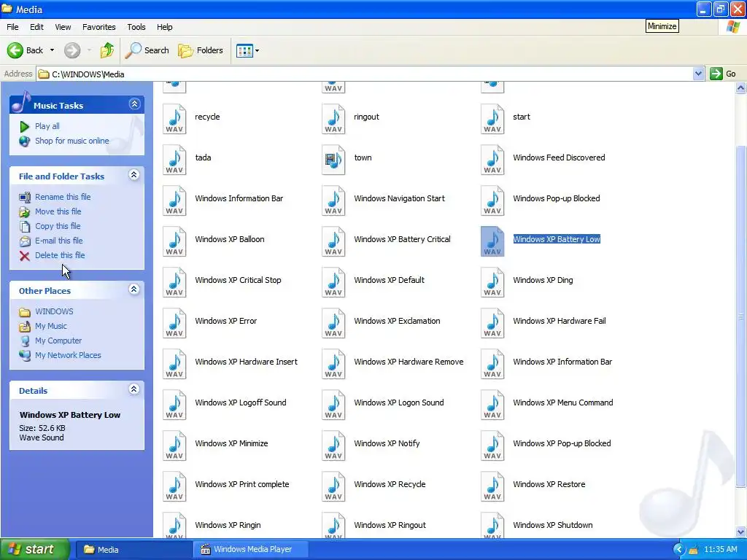Screen dimensions: 747x560
Task: Click Windows XP Restore file name
Action: coord(549,484)
